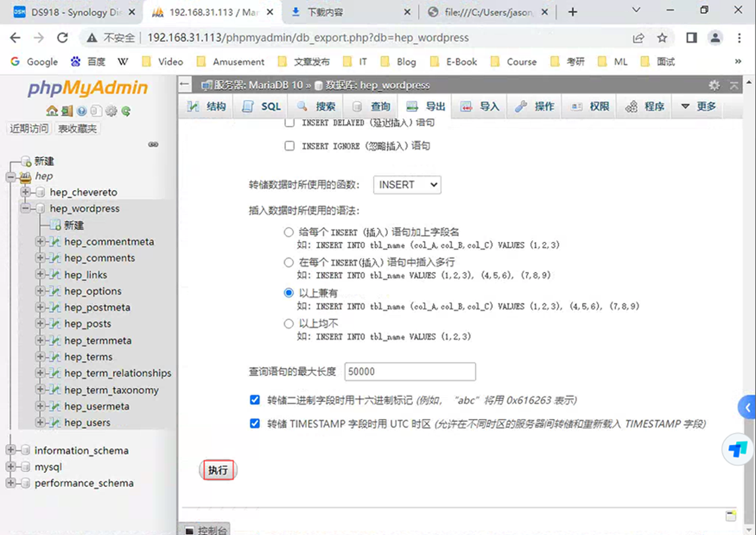756x535 pixels.
Task: Open browser side panel icon
Action: [691, 38]
